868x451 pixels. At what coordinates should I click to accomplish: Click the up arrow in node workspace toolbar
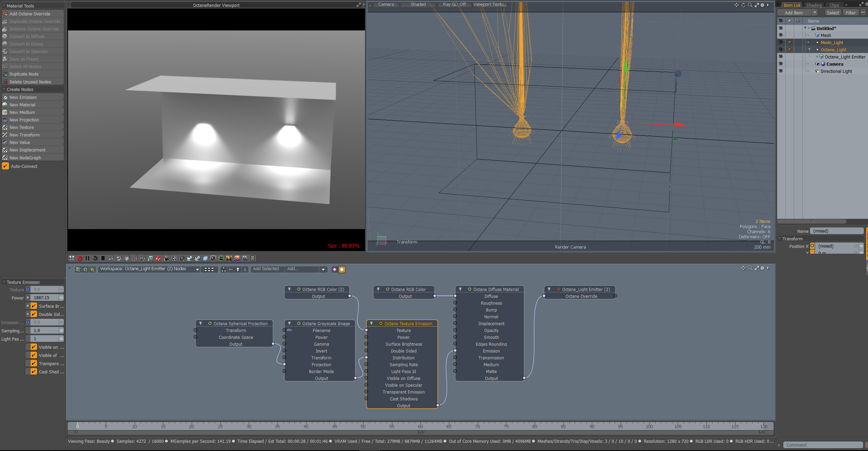coord(238,269)
